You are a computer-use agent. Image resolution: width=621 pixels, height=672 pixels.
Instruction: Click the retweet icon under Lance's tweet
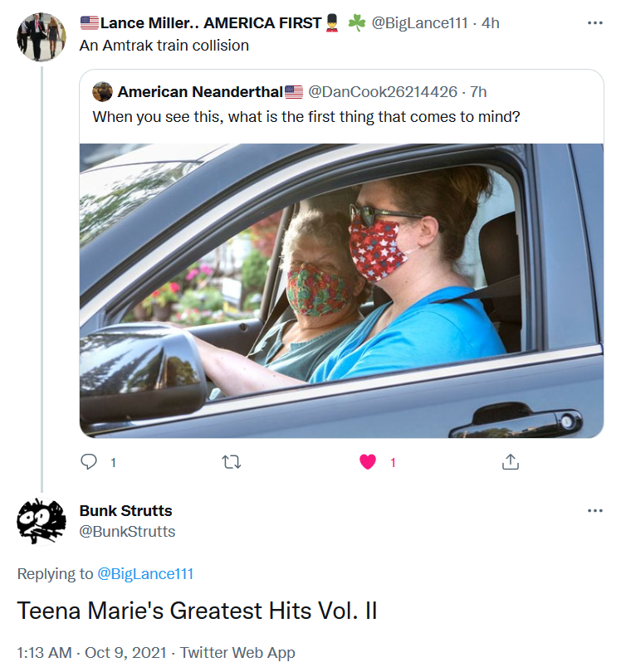pos(232,462)
